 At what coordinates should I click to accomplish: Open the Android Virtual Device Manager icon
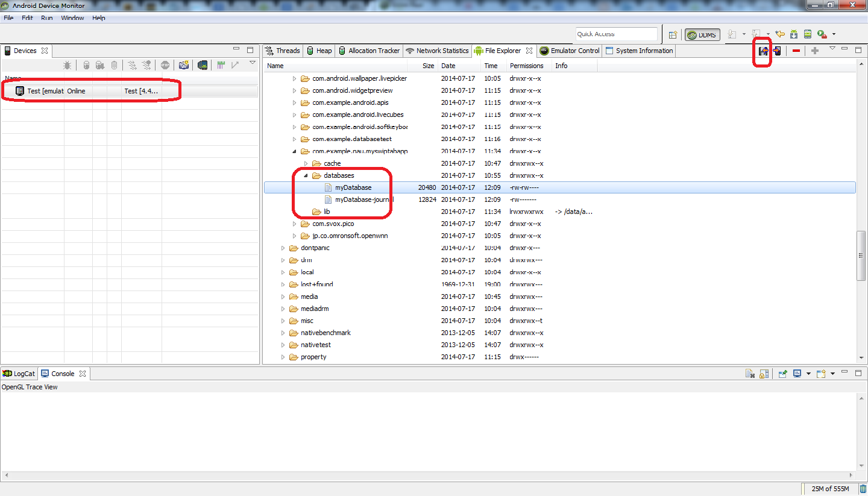(808, 35)
